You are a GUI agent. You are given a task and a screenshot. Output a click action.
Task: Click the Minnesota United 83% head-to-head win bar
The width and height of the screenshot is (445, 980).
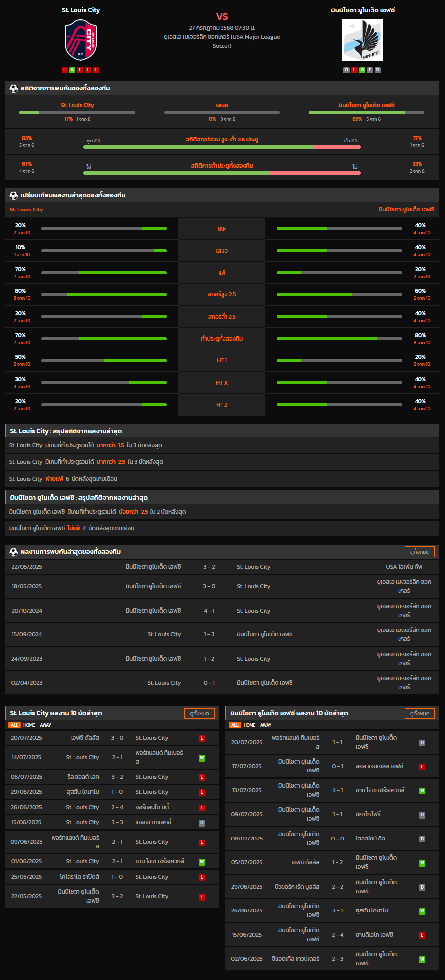367,112
